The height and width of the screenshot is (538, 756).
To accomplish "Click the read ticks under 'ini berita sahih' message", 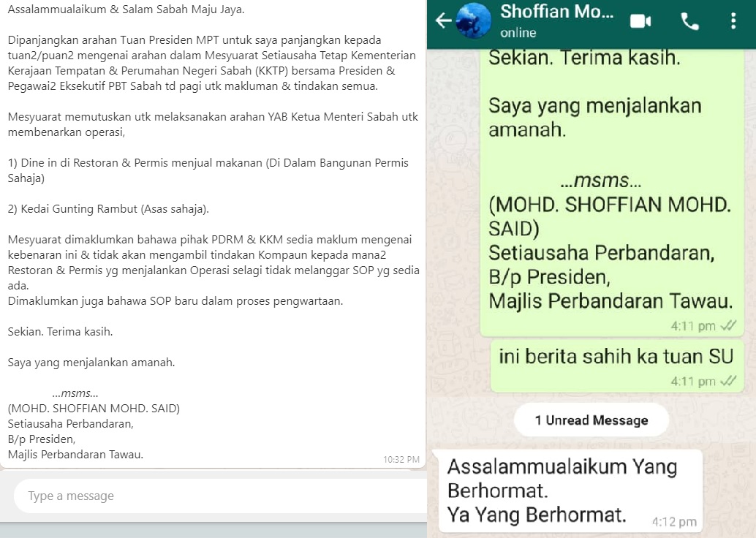I will click(x=728, y=382).
